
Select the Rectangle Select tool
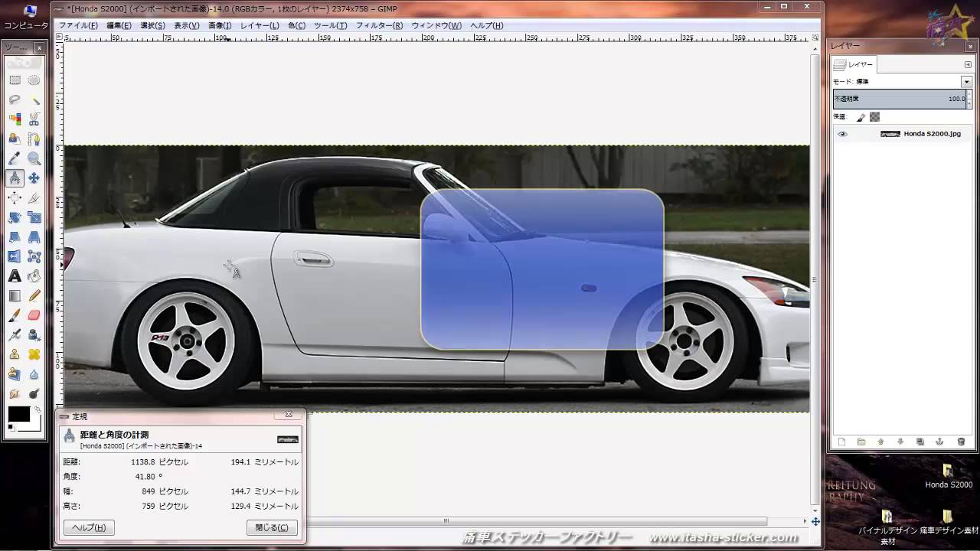(15, 80)
